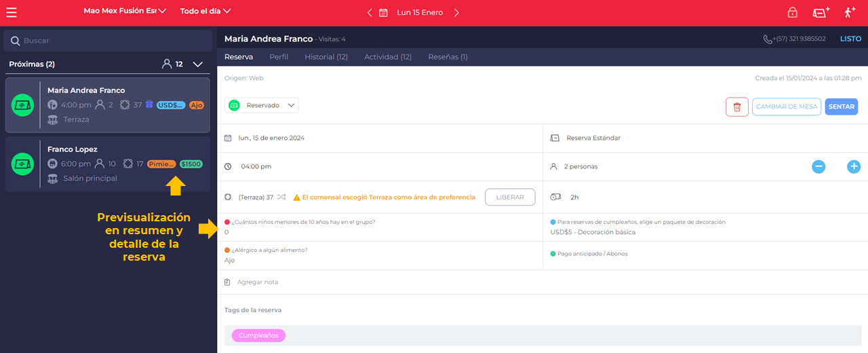Open the Reseñas (1) tab
The height and width of the screenshot is (353, 868).
[448, 57]
